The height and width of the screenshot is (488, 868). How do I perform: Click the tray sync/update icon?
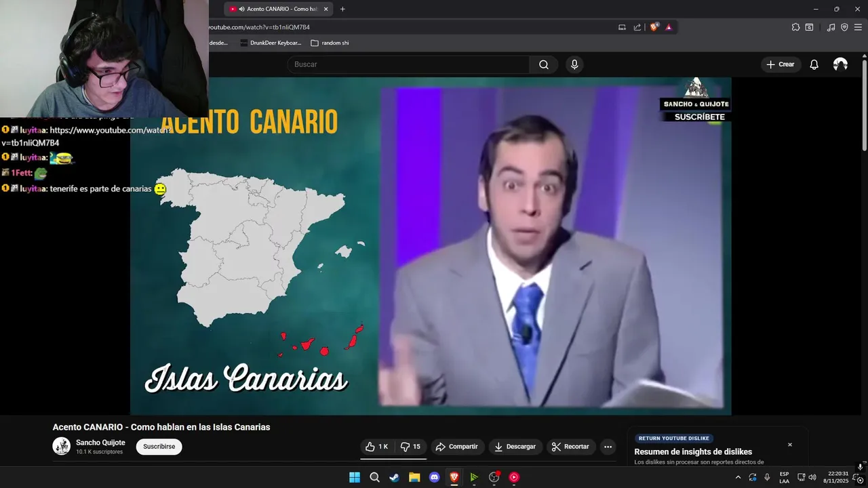(x=752, y=477)
